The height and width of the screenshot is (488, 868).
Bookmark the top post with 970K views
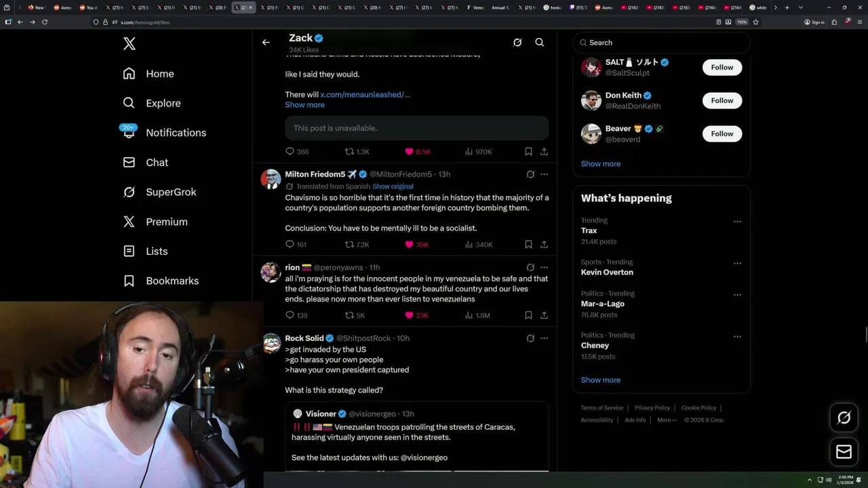[x=528, y=152]
